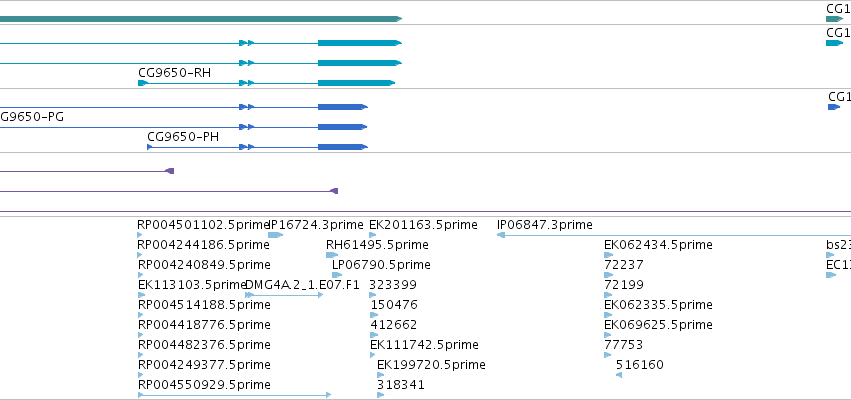Viewport: 851px width, 400px height.
Task: Select the thick teal gene bar at top
Action: point(201,19)
